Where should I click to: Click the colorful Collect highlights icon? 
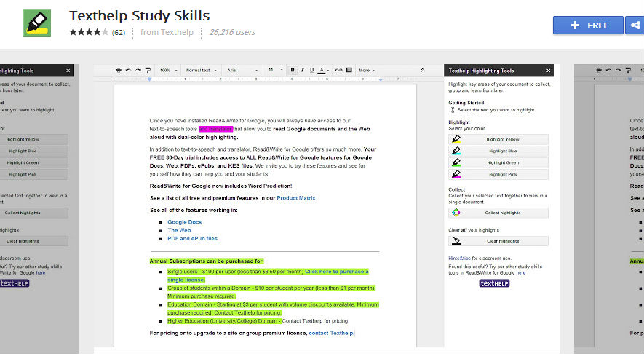pyautogui.click(x=456, y=213)
